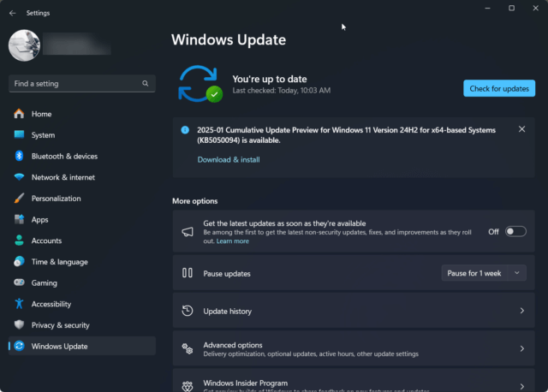Image resolution: width=548 pixels, height=392 pixels.
Task: Click Learn more link
Action: pyautogui.click(x=232, y=241)
